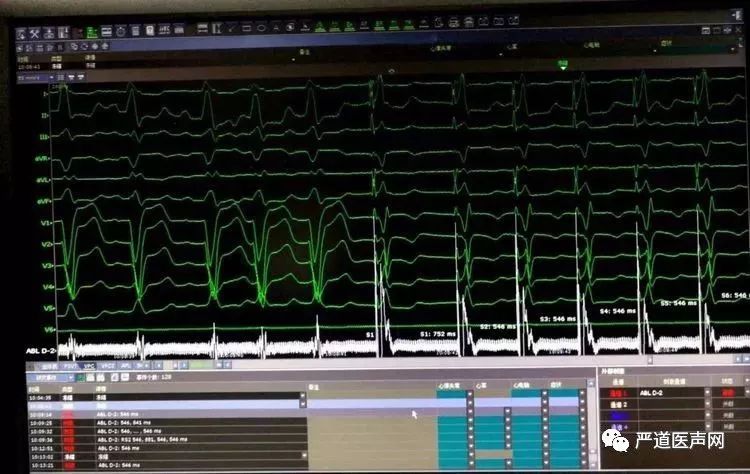Click the green highlighted toolbar icon
The image size is (750, 474).
92,33
